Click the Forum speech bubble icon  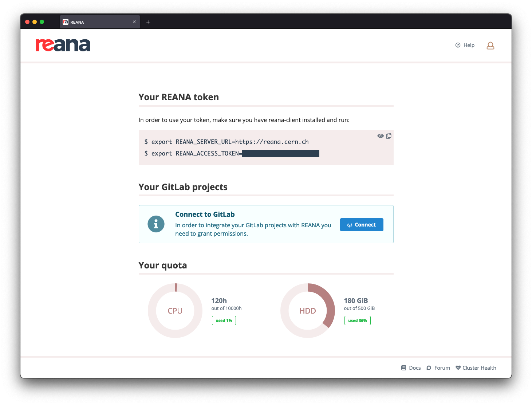click(x=429, y=368)
